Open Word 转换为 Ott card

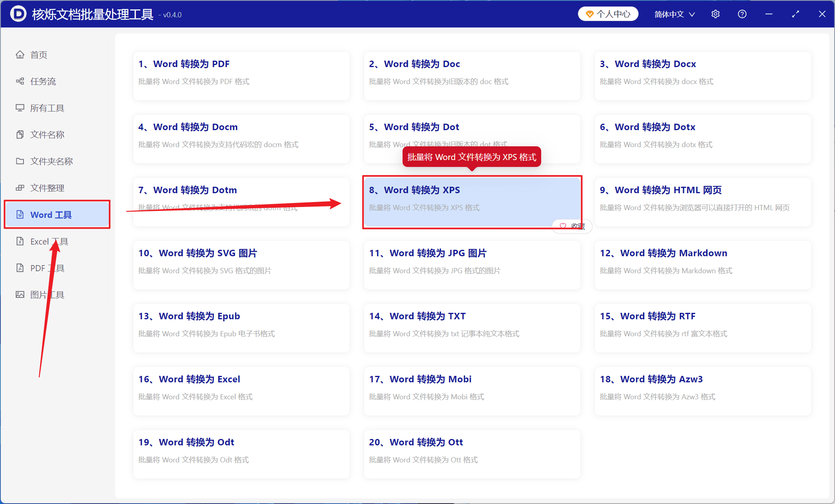click(472, 454)
